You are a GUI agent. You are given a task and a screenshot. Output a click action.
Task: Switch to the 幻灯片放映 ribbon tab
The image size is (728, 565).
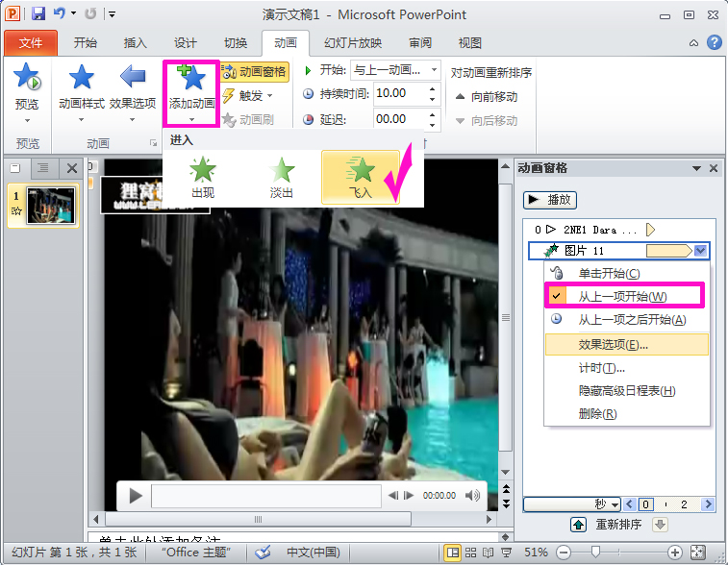[x=353, y=43]
